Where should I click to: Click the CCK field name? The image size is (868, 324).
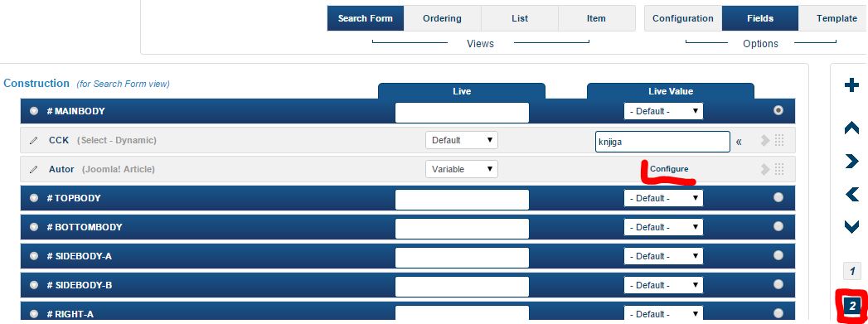coord(59,140)
